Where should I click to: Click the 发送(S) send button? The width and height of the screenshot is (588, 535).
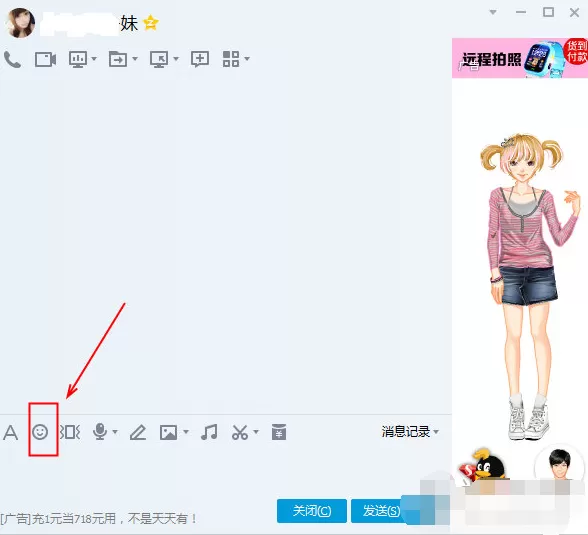point(381,511)
